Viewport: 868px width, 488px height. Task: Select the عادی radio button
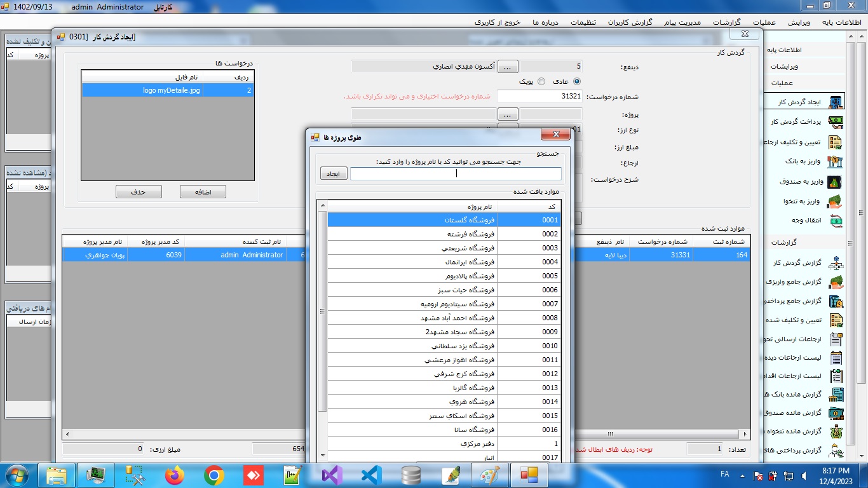coord(577,81)
